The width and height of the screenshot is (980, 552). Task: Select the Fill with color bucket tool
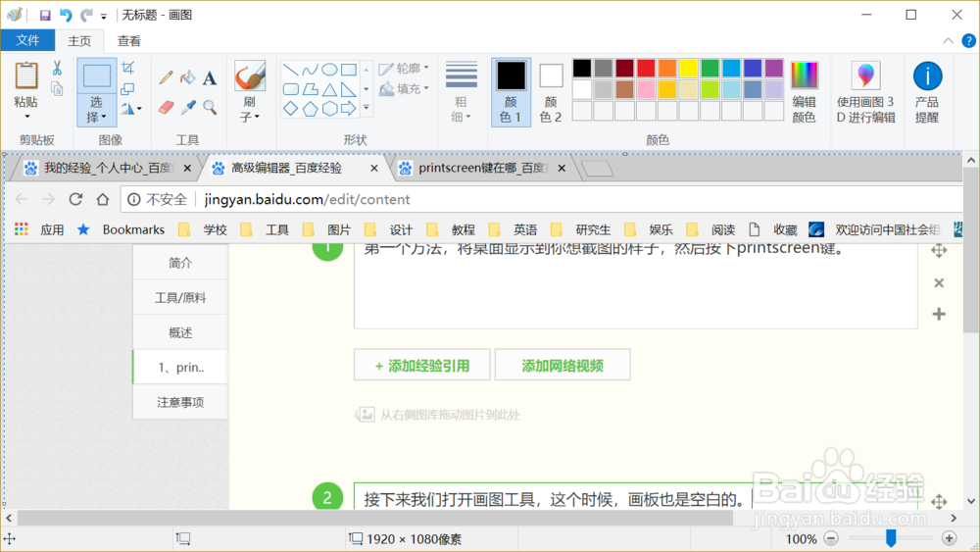point(187,77)
